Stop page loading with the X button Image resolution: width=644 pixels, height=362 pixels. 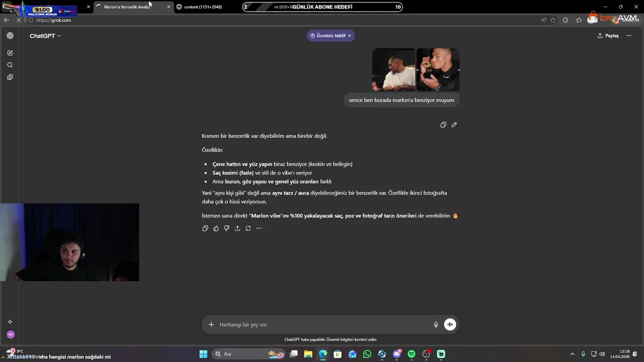pos(19,20)
